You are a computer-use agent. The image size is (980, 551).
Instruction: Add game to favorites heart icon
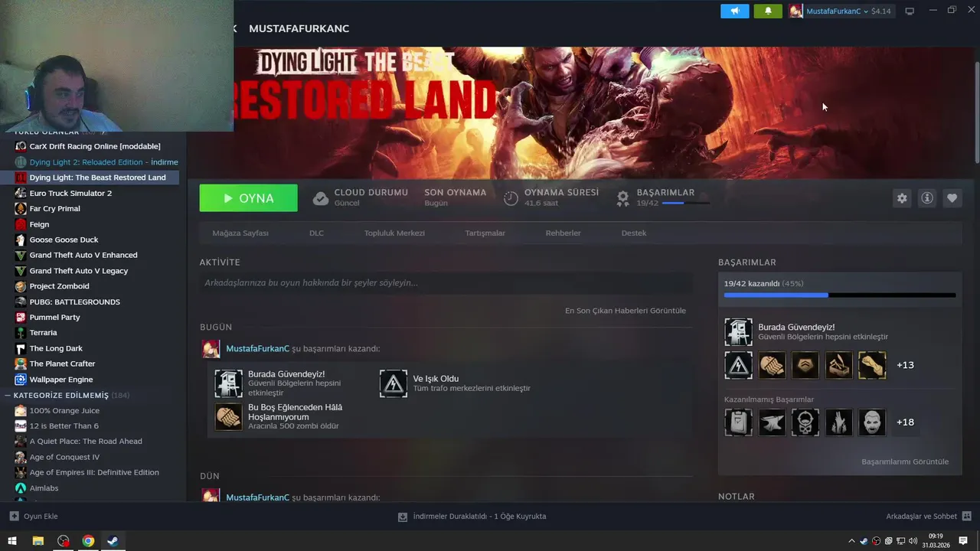pyautogui.click(x=952, y=198)
